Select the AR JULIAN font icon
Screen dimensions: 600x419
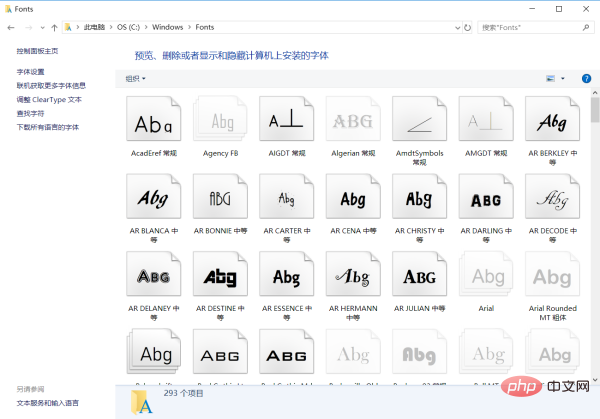(419, 277)
